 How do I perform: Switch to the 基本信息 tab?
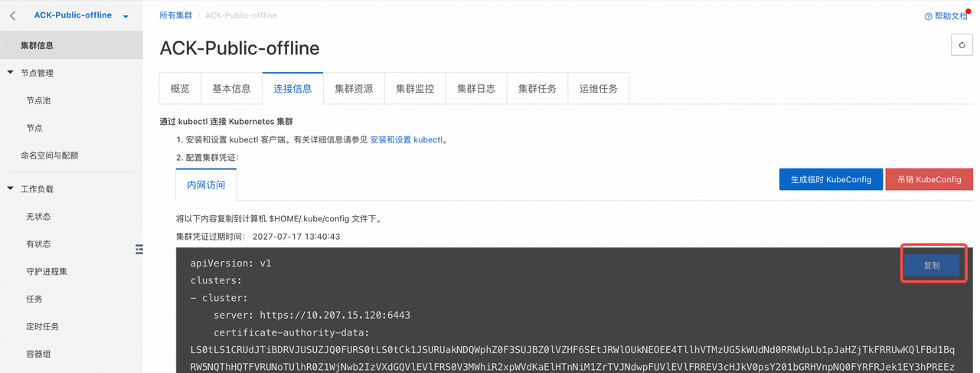(231, 89)
